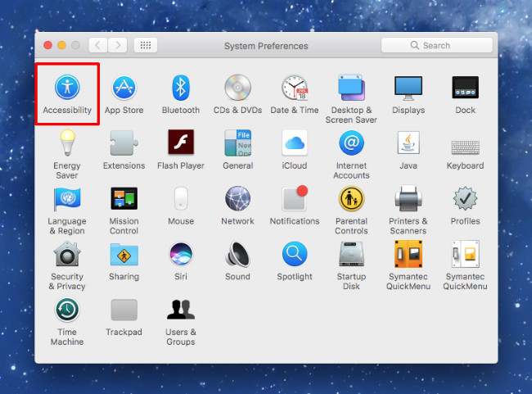Open the Bluetooth preferences icon
The height and width of the screenshot is (394, 532).
(180, 88)
